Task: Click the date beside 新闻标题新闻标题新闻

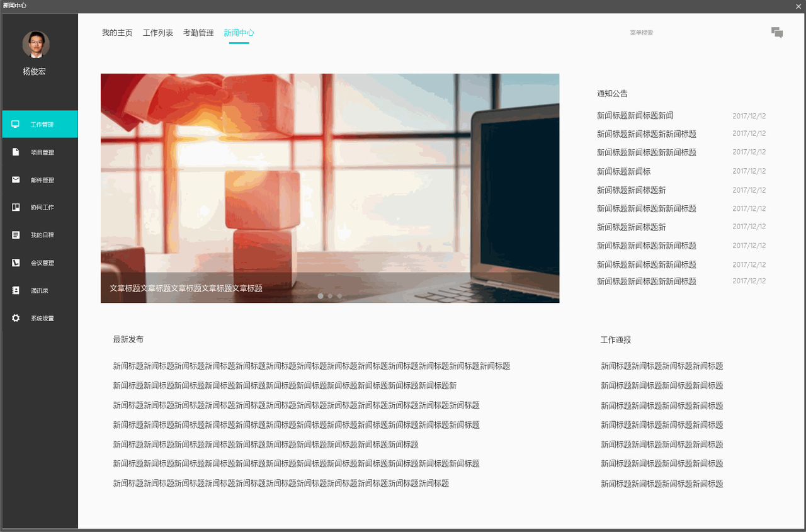Action: coord(749,116)
